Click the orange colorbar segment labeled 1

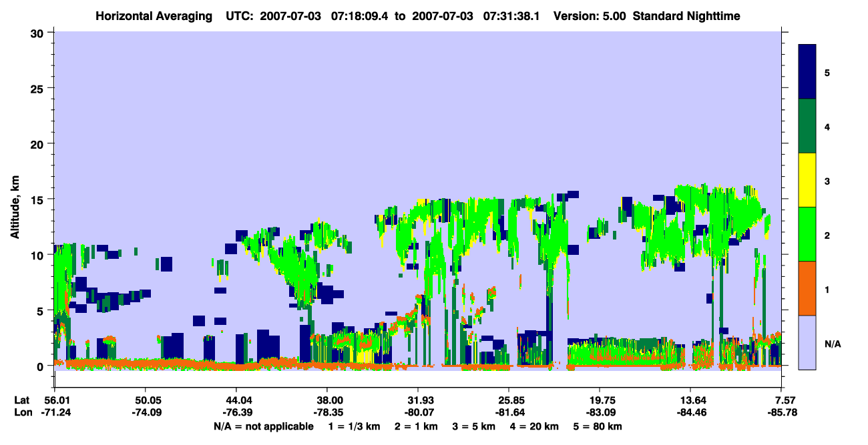click(807, 288)
